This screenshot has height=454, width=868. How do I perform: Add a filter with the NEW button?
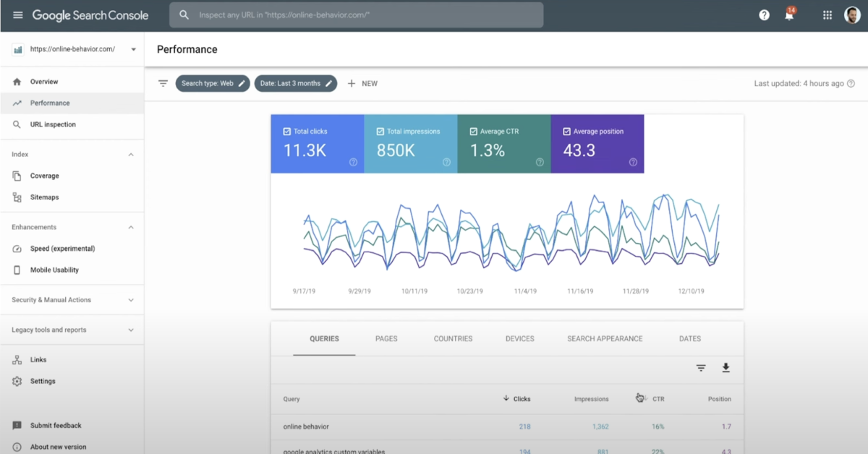[x=362, y=83]
